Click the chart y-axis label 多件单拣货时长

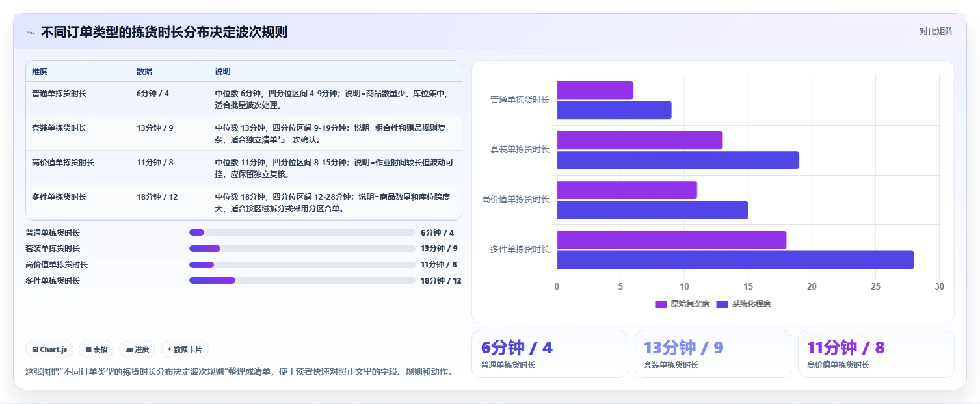(x=520, y=249)
